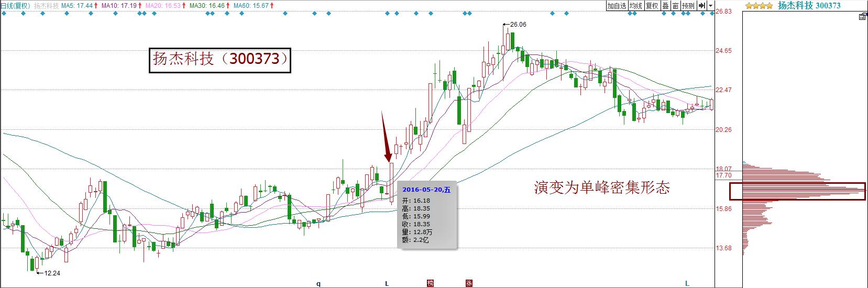The height and width of the screenshot is (288, 868).
Task: Click the 26.83 price axis value
Action: pyautogui.click(x=723, y=12)
